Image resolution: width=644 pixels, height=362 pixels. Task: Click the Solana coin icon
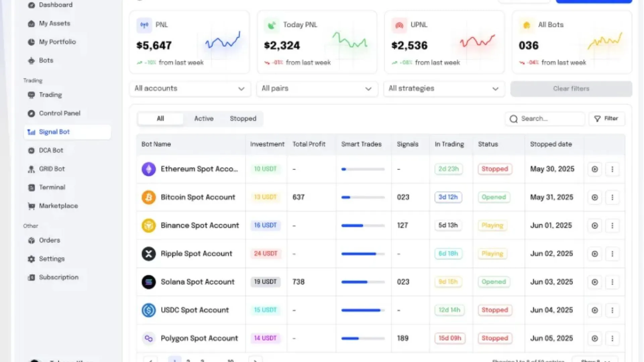149,282
